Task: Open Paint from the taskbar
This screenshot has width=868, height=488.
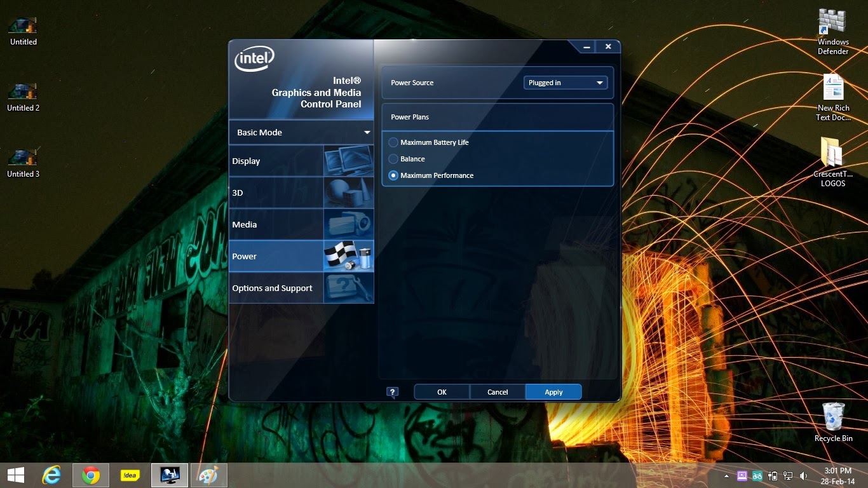Action: (208, 475)
